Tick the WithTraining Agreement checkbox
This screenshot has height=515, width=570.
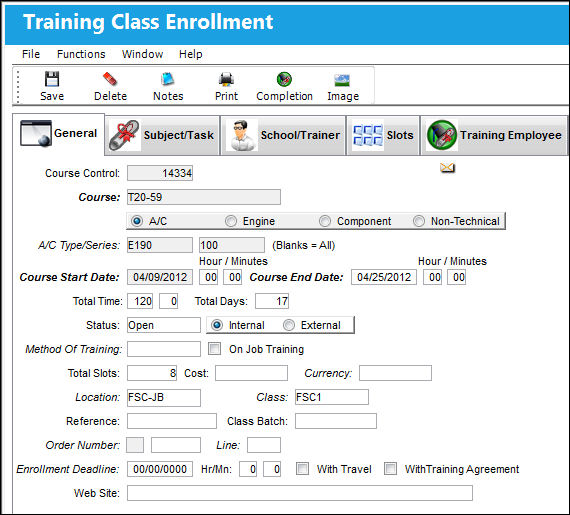tap(390, 468)
